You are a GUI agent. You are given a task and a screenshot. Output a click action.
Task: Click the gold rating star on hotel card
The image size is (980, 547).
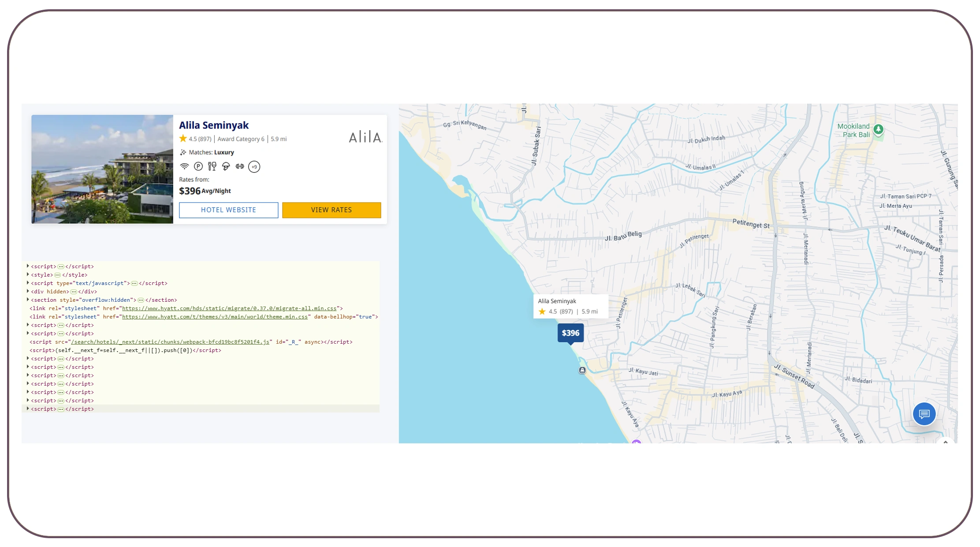click(x=183, y=139)
